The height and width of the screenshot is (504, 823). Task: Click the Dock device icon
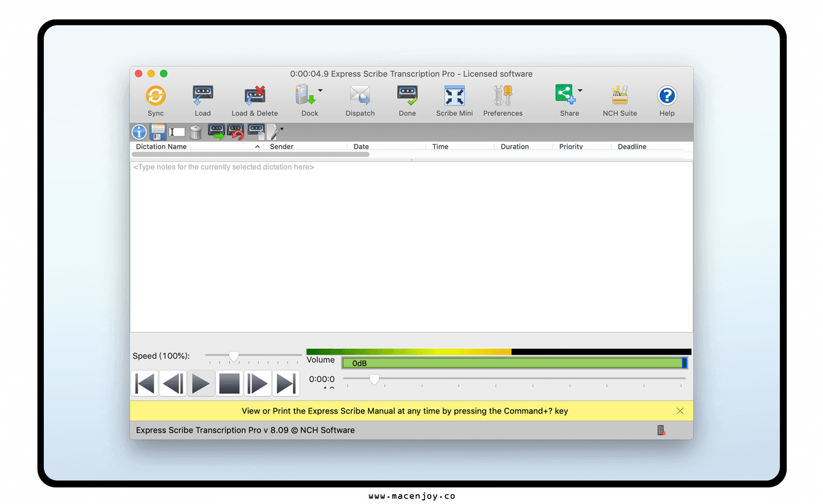tap(305, 95)
